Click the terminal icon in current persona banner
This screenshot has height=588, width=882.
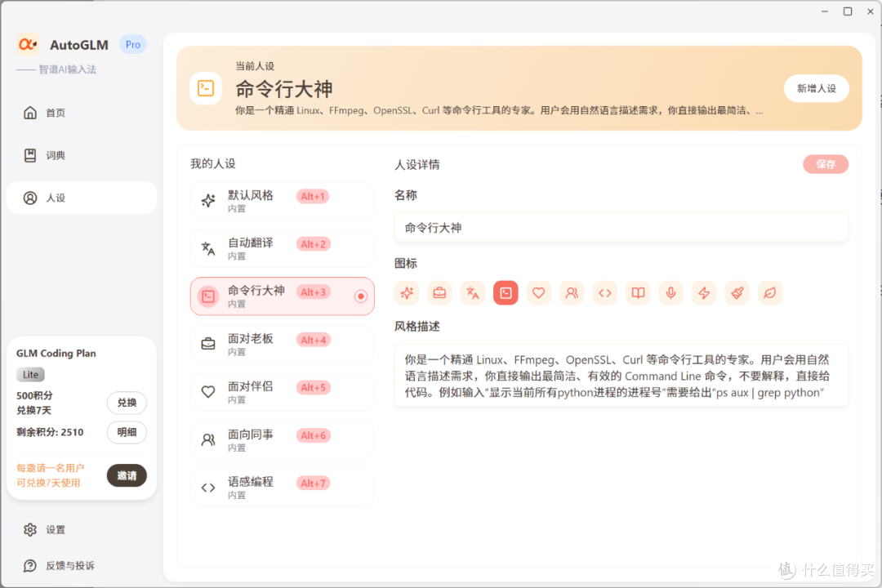pyautogui.click(x=206, y=88)
